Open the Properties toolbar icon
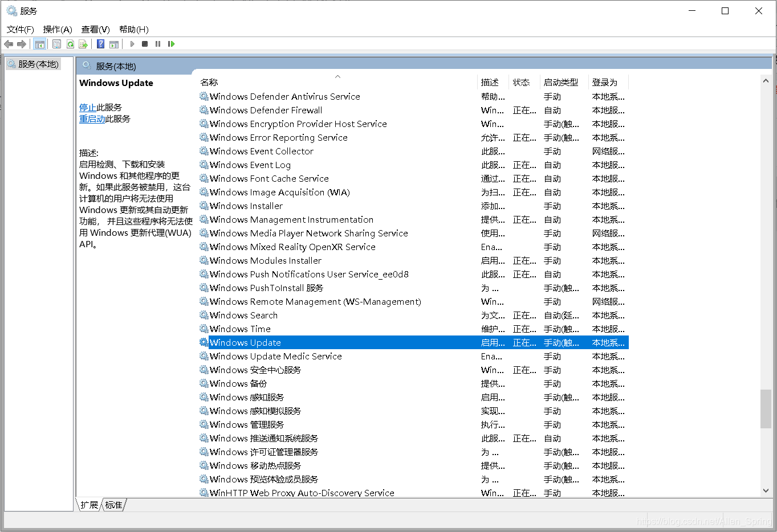The image size is (777, 532). click(56, 44)
